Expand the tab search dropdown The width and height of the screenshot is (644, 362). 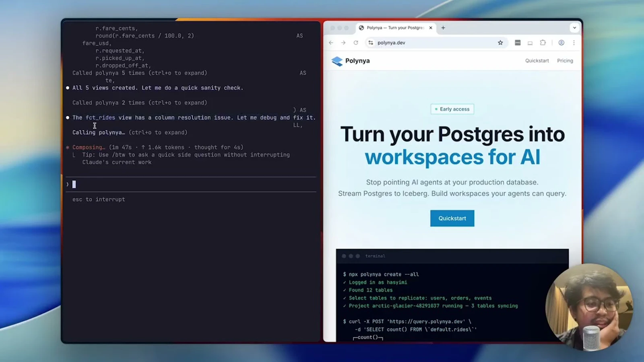pos(574,28)
